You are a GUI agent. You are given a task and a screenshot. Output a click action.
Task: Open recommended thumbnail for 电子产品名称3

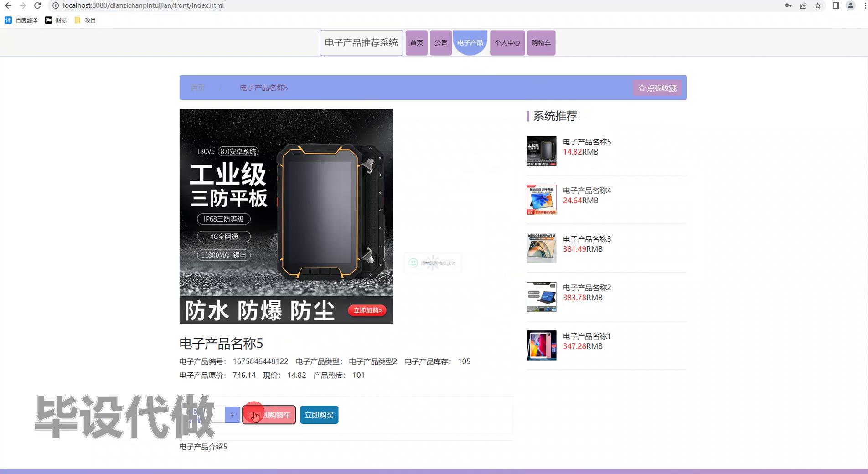point(541,248)
